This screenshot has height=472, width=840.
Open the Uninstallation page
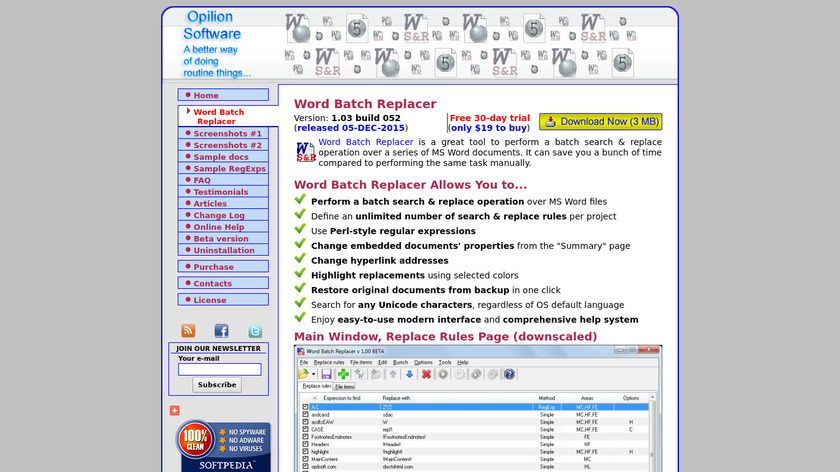223,250
